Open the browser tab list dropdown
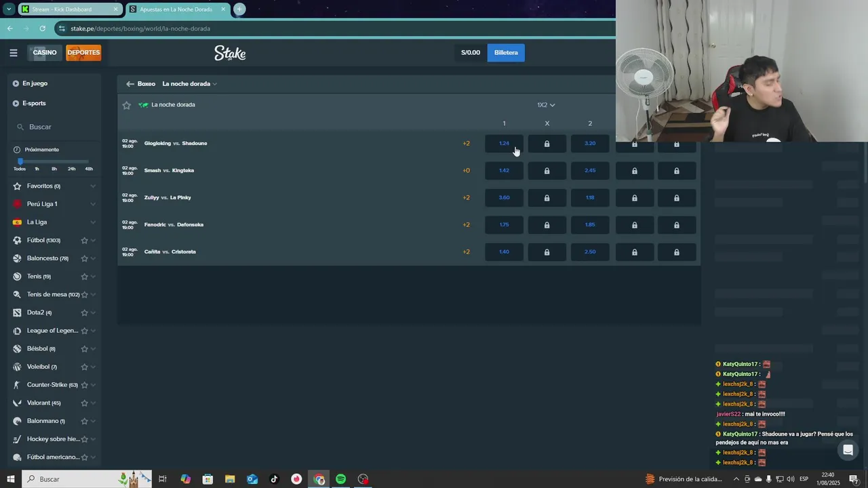The width and height of the screenshot is (868, 488). pyautogui.click(x=9, y=9)
